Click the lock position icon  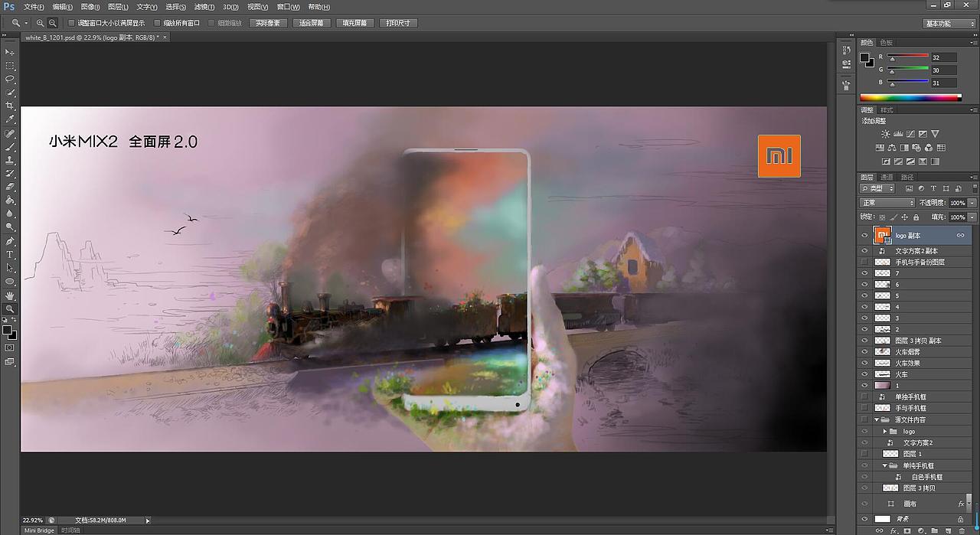(x=905, y=217)
